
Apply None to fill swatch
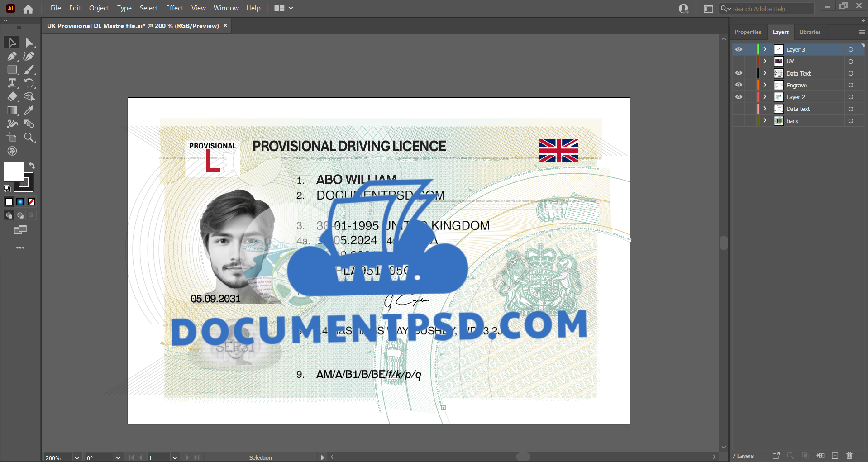tap(32, 202)
